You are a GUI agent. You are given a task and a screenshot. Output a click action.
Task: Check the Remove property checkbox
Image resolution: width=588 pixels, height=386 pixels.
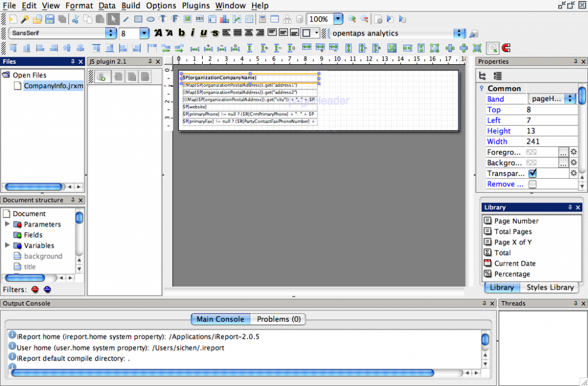click(532, 184)
